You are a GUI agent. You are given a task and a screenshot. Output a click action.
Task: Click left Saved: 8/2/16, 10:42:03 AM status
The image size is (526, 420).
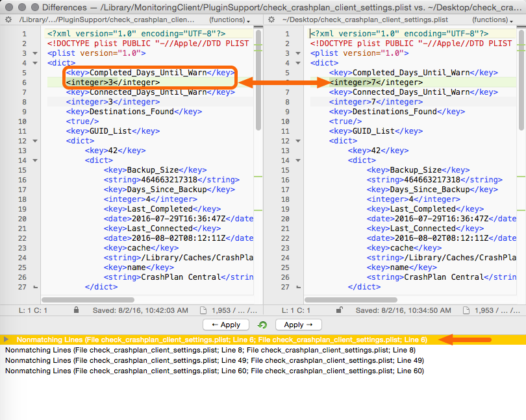(x=140, y=310)
